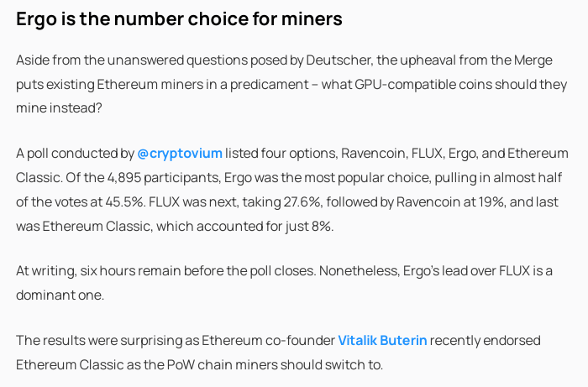Open the @cryptovium profile link
The width and height of the screenshot is (588, 387).
[180, 154]
